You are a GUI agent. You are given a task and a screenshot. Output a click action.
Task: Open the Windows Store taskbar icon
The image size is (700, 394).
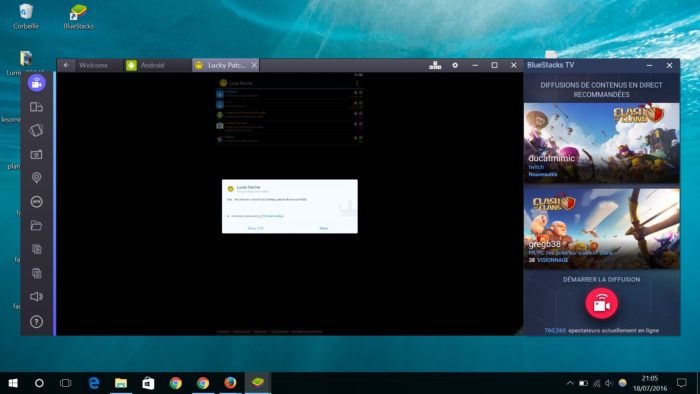148,383
